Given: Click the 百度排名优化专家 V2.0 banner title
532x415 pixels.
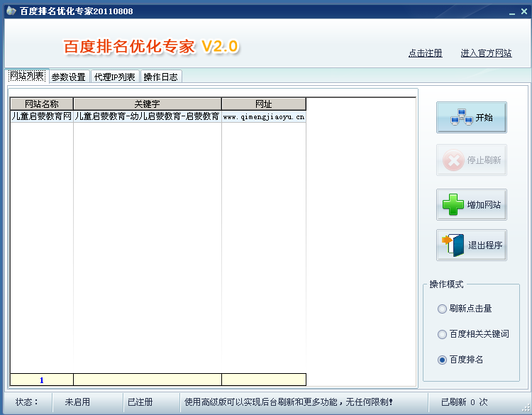Looking at the screenshot, I should (x=151, y=47).
